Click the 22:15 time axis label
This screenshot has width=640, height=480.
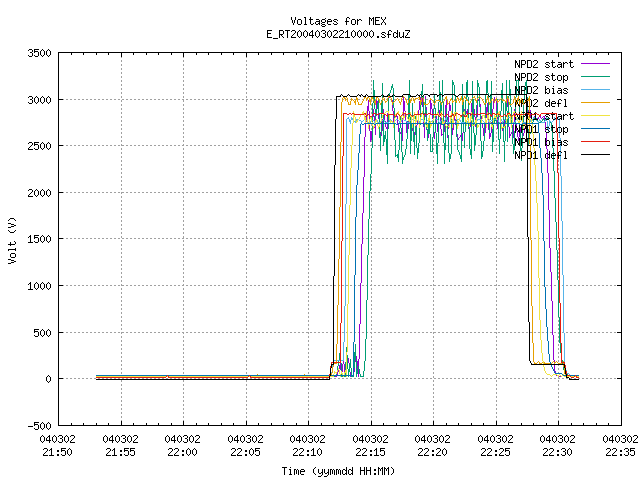[370, 452]
